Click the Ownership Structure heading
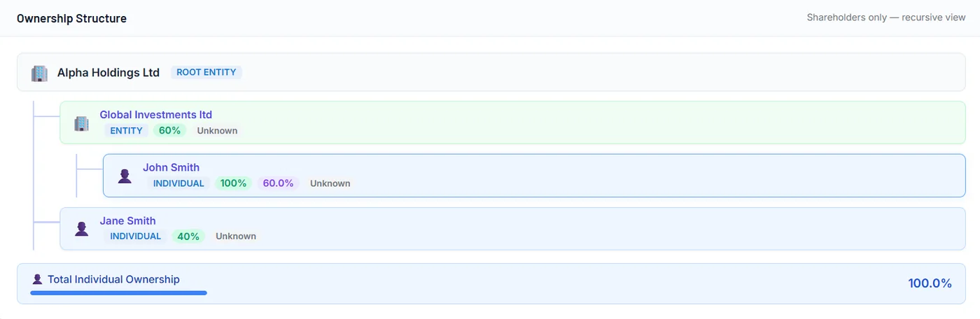The width and height of the screenshot is (980, 319). pyautogui.click(x=71, y=18)
